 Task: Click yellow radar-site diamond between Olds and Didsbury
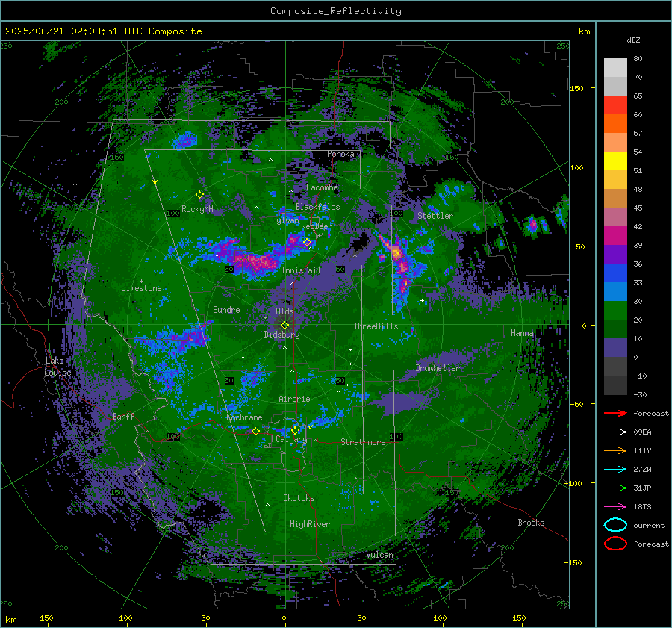(x=285, y=326)
